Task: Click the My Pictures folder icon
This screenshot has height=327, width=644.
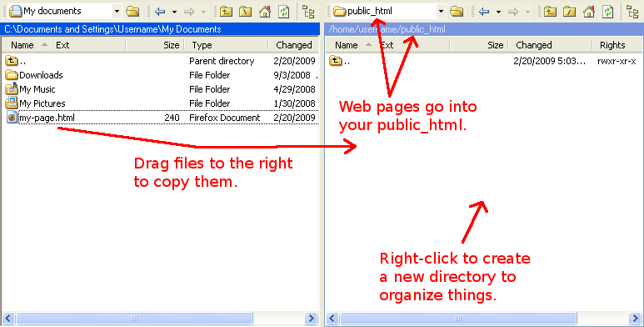Action: 12,103
